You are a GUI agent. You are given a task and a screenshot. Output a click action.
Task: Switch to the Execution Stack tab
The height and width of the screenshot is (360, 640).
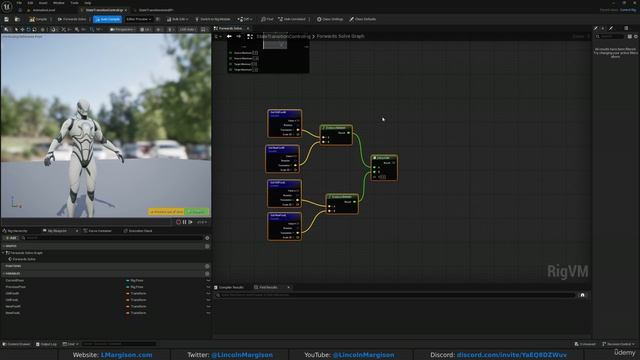(x=138, y=231)
